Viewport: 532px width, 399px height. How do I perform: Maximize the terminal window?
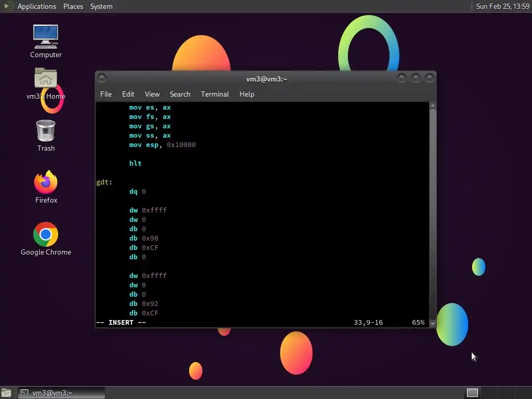point(415,78)
